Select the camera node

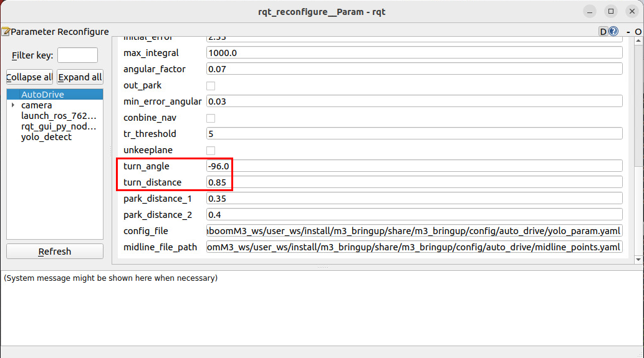point(37,105)
